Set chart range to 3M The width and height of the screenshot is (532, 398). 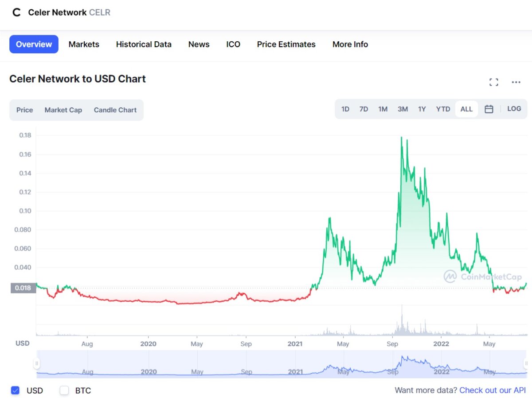[x=403, y=109]
